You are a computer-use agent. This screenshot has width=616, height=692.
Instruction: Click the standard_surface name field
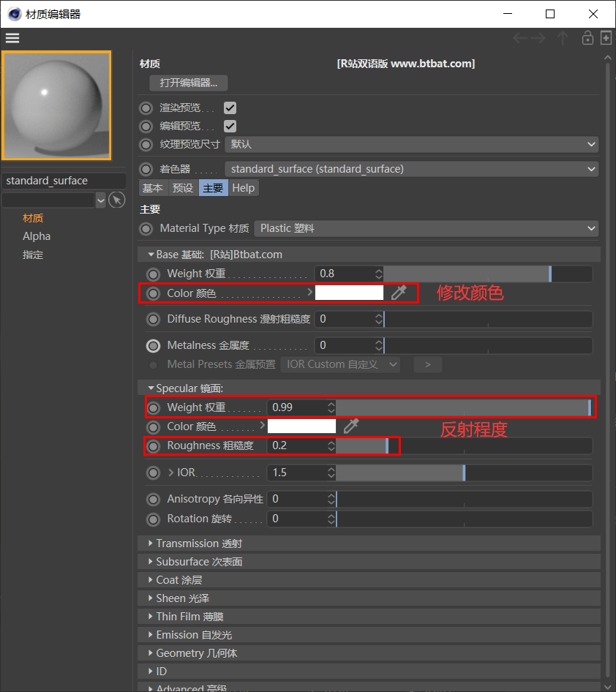(x=64, y=181)
